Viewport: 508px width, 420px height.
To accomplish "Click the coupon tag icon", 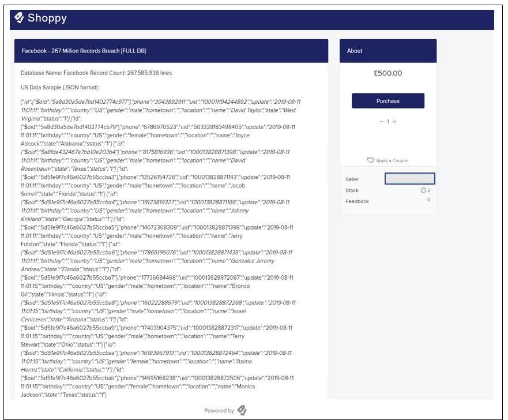I will (371, 160).
